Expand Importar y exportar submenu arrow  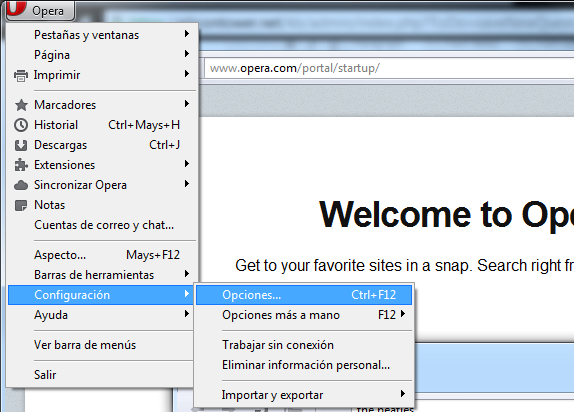(403, 394)
